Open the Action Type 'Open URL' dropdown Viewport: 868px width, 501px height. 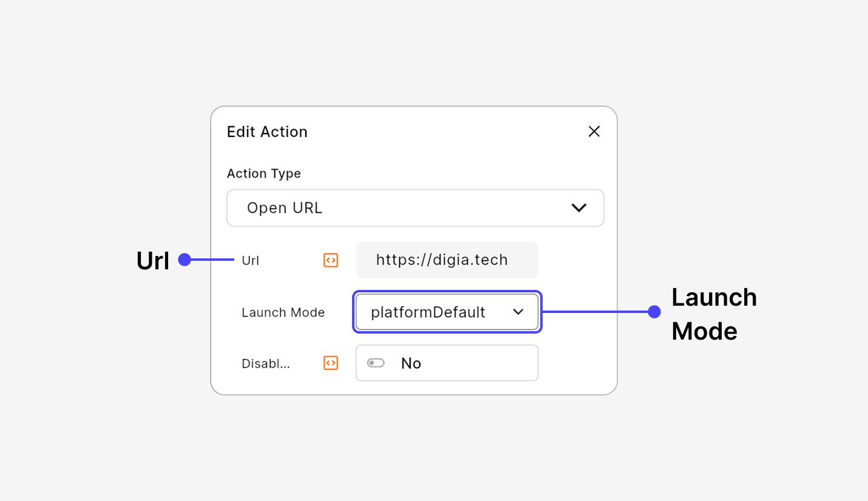pyautogui.click(x=415, y=208)
